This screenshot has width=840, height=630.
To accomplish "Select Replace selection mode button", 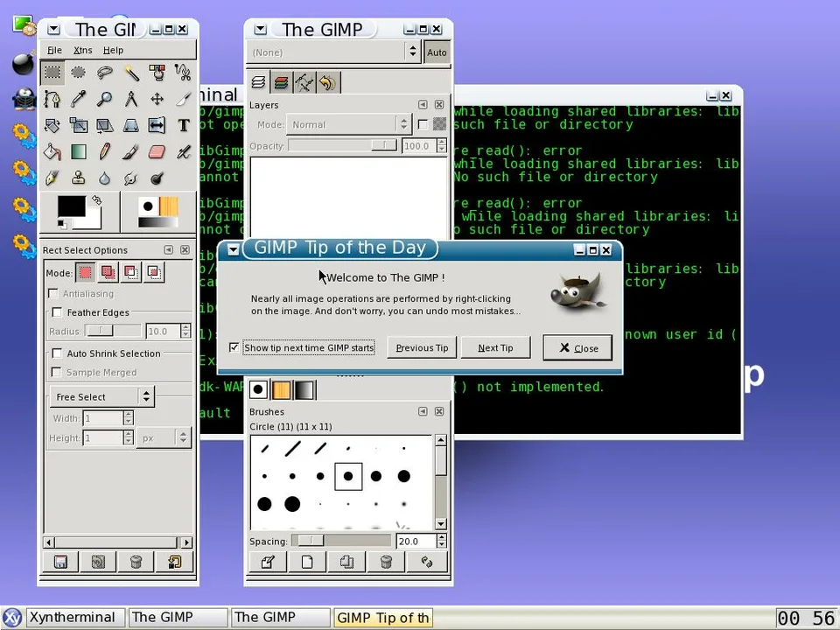I will pos(85,273).
